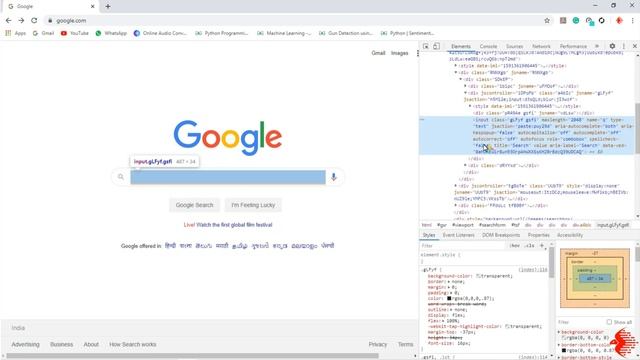Open the WhatsApp bookmark
This screenshot has height=360, width=640.
(x=111, y=33)
